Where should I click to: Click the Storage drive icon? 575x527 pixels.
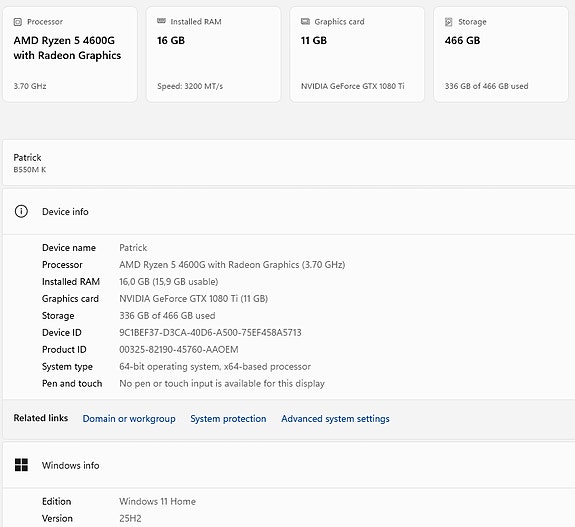coord(448,22)
